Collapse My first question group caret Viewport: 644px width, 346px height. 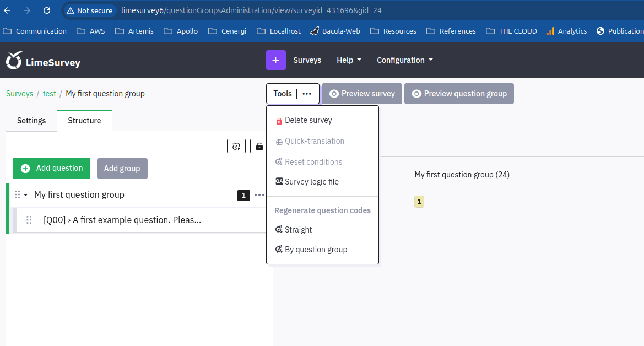(x=26, y=195)
